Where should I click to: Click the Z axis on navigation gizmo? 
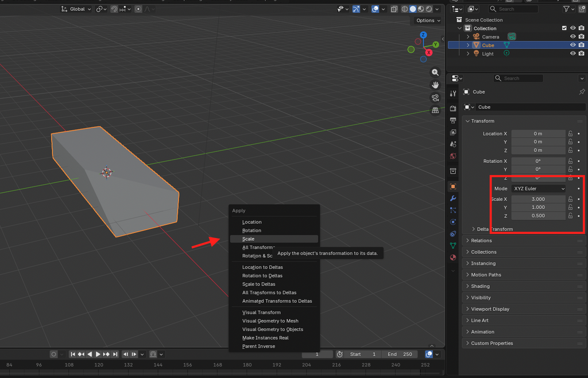coord(423,35)
